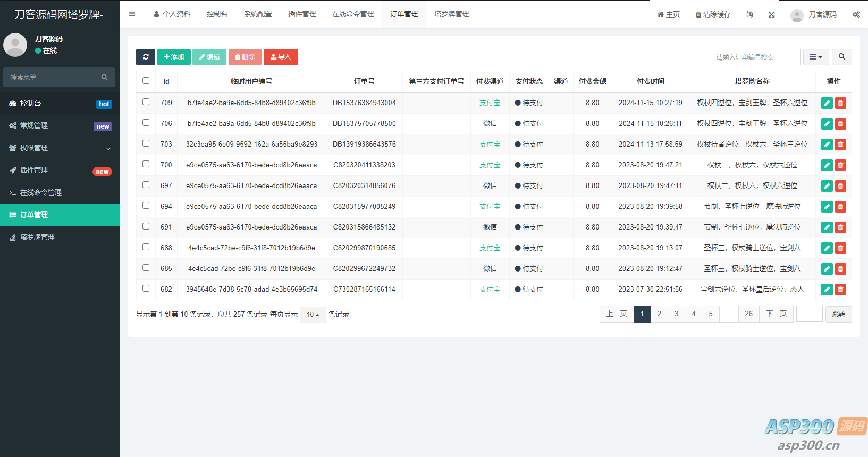The width and height of the screenshot is (868, 457).
Task: Click the refresh icon button in toolbar
Action: click(146, 57)
